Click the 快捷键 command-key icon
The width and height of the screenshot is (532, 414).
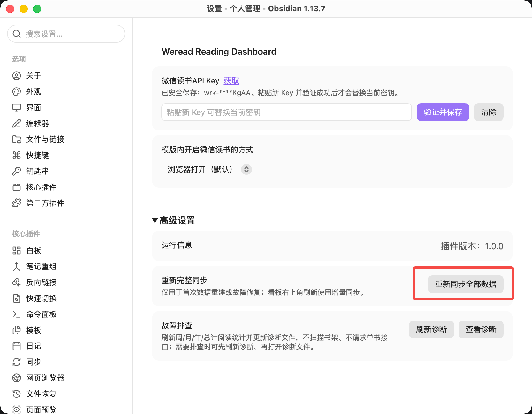pyautogui.click(x=17, y=155)
